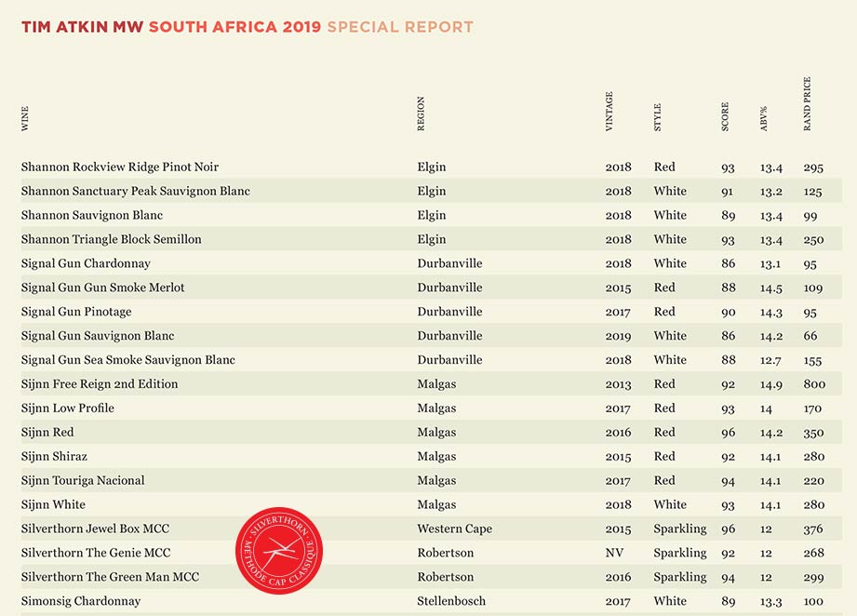Click rand price 800

click(814, 384)
